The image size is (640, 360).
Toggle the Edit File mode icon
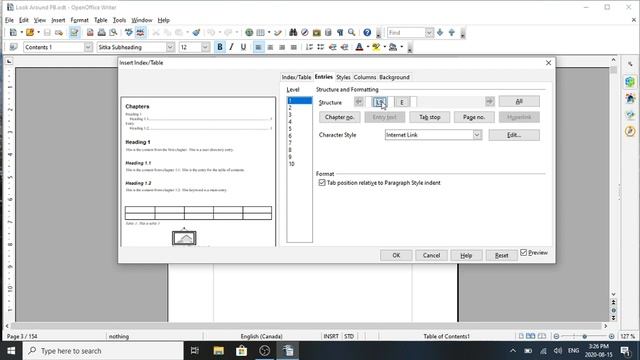(74, 33)
